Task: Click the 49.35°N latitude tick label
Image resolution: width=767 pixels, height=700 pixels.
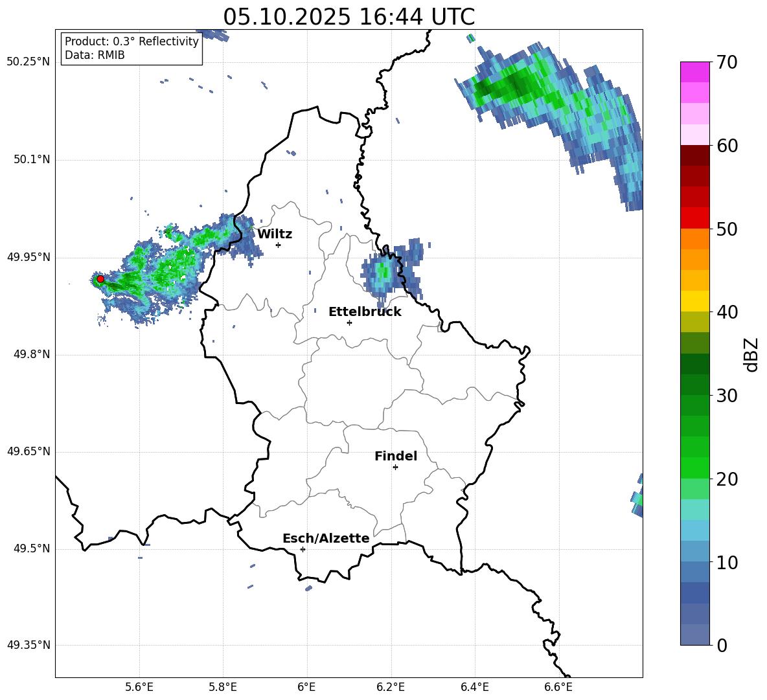Action: [x=29, y=646]
